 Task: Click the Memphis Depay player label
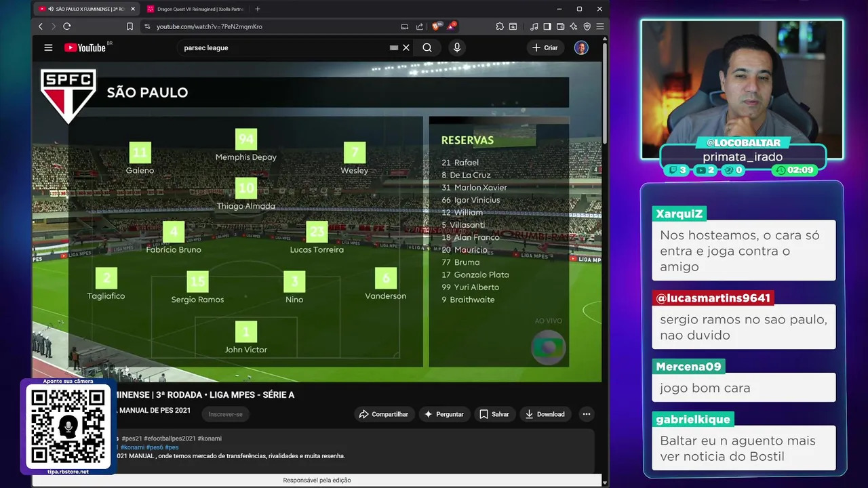point(245,157)
